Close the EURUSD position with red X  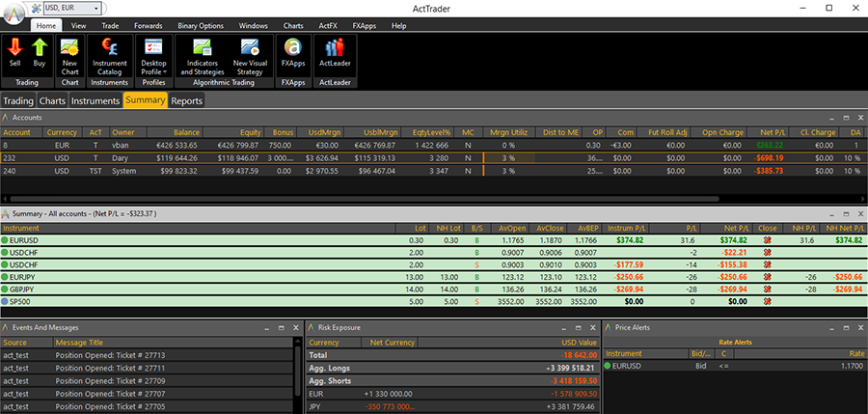coord(768,239)
